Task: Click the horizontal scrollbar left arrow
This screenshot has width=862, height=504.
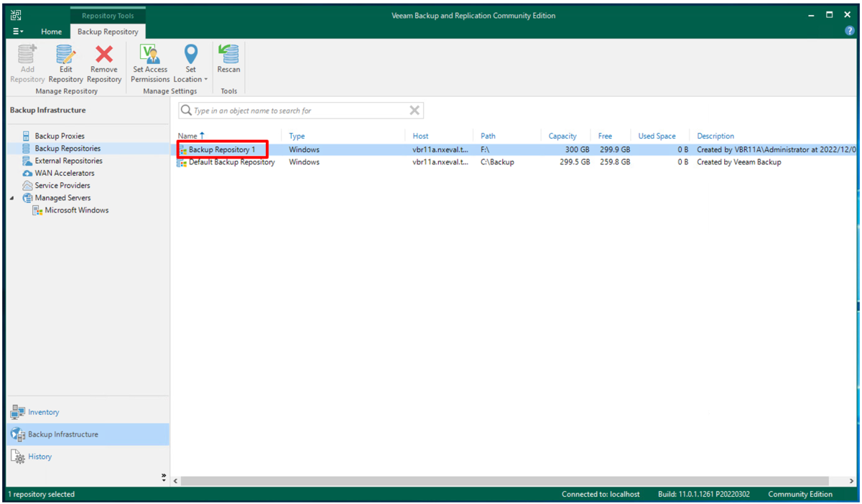Action: point(176,481)
